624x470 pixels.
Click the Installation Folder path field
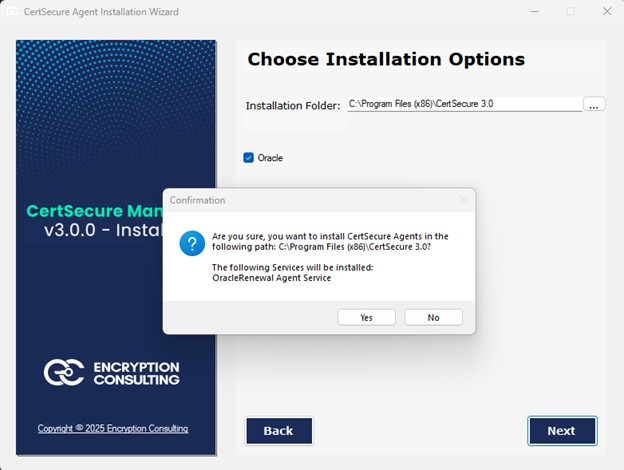pos(464,104)
